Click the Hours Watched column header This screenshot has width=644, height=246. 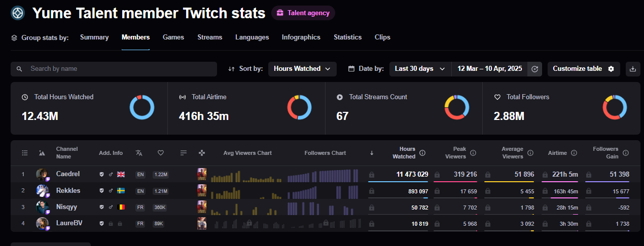[x=404, y=153]
